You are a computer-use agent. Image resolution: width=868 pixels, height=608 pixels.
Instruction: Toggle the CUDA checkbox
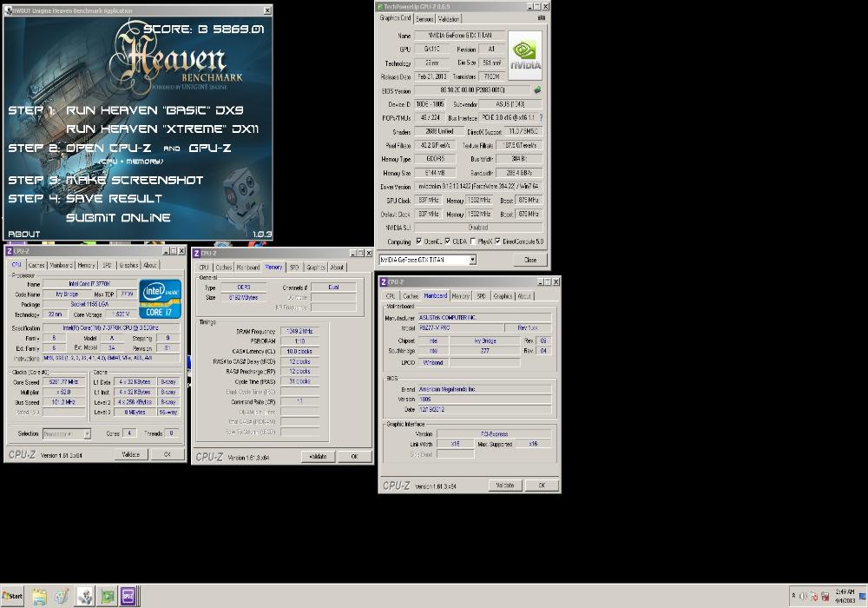tap(447, 241)
